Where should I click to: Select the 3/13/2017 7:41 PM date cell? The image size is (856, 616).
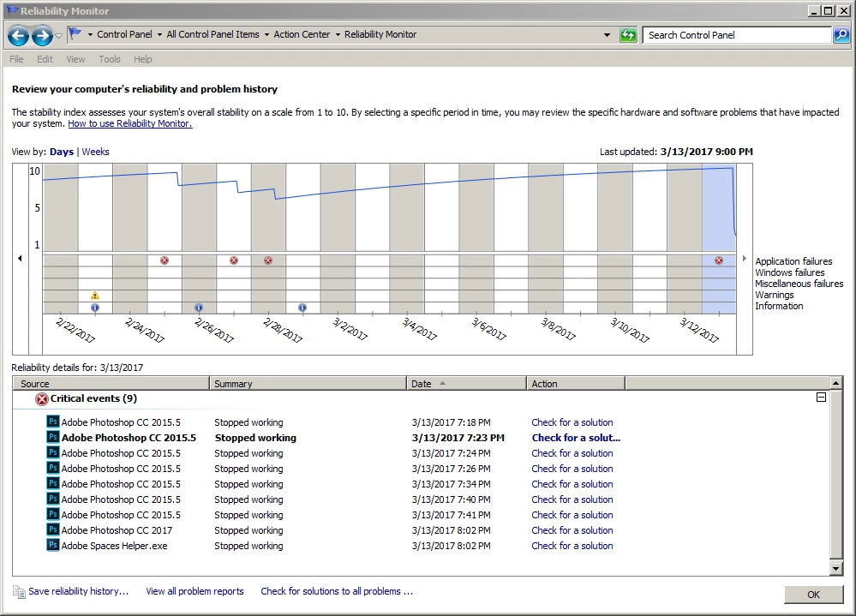tap(451, 515)
